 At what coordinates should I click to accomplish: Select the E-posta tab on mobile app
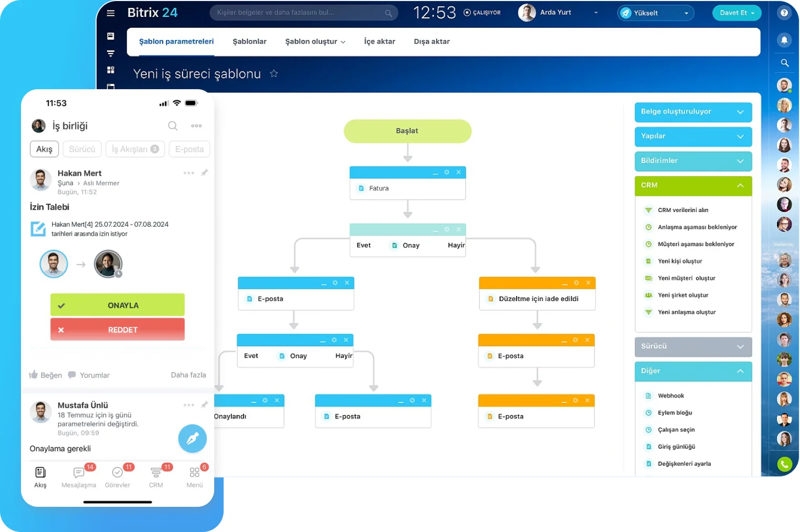coord(189,149)
